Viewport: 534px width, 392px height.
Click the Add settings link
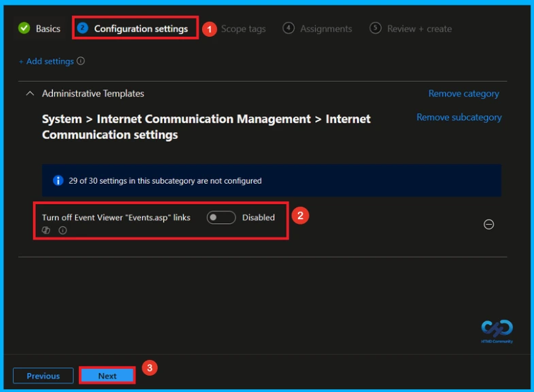click(46, 61)
